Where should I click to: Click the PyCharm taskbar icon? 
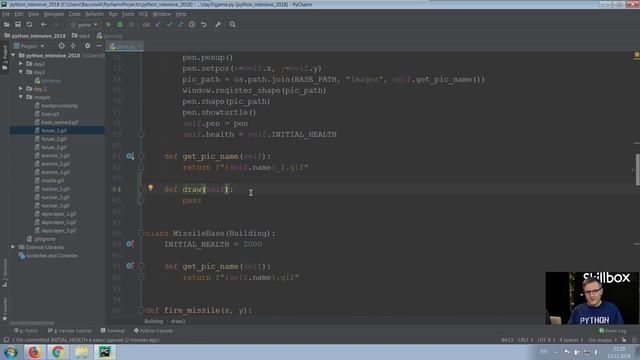point(104,352)
